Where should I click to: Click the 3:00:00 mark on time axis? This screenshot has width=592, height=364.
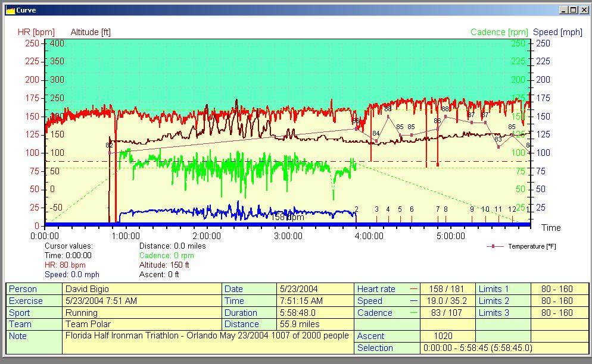pos(288,236)
